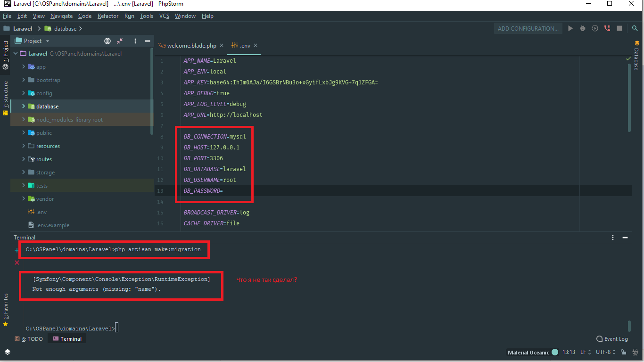
Task: Click the Stop square icon in toolbar
Action: pyautogui.click(x=619, y=28)
